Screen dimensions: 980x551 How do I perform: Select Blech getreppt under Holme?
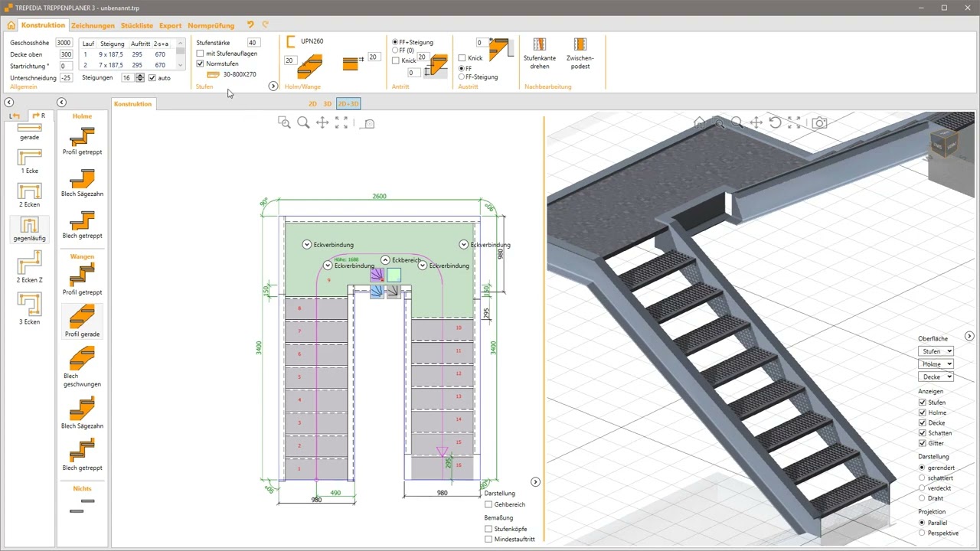[82, 226]
